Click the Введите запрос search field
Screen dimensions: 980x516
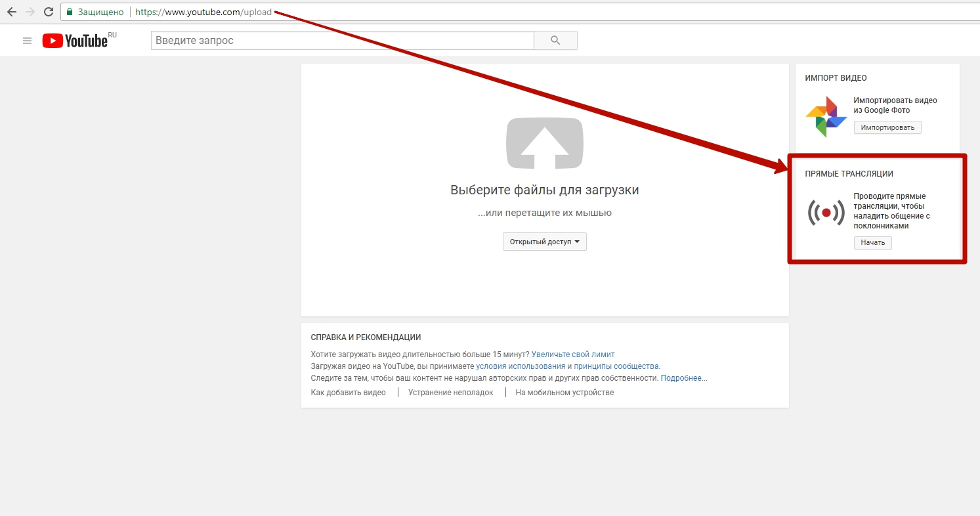point(342,41)
